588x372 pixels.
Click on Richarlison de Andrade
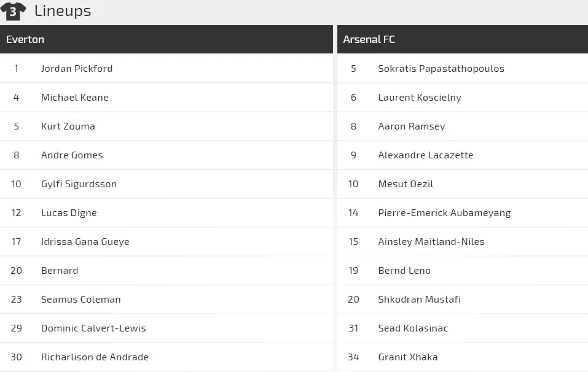95,357
